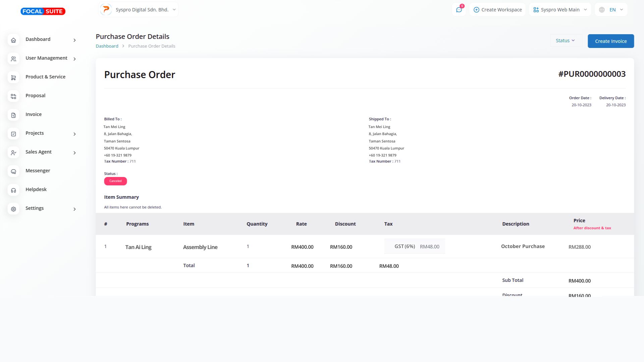
Task: Click the Settings gear icon in sidebar
Action: point(13,209)
